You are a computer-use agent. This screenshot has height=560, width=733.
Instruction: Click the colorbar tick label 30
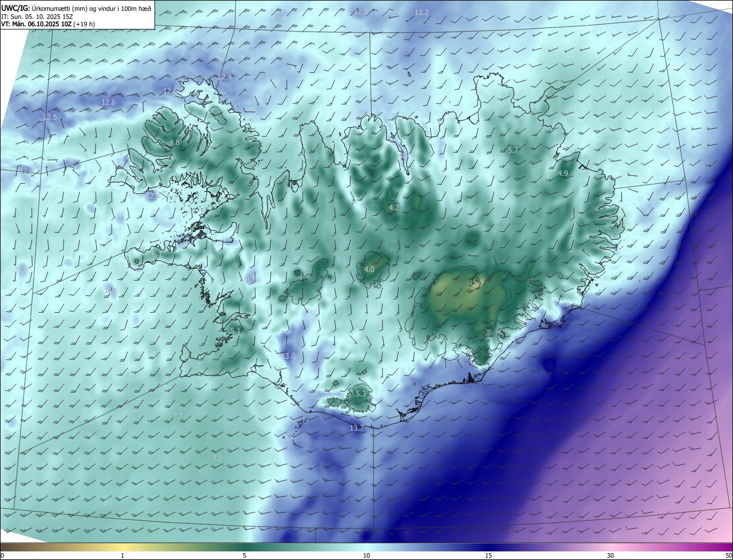610,555
